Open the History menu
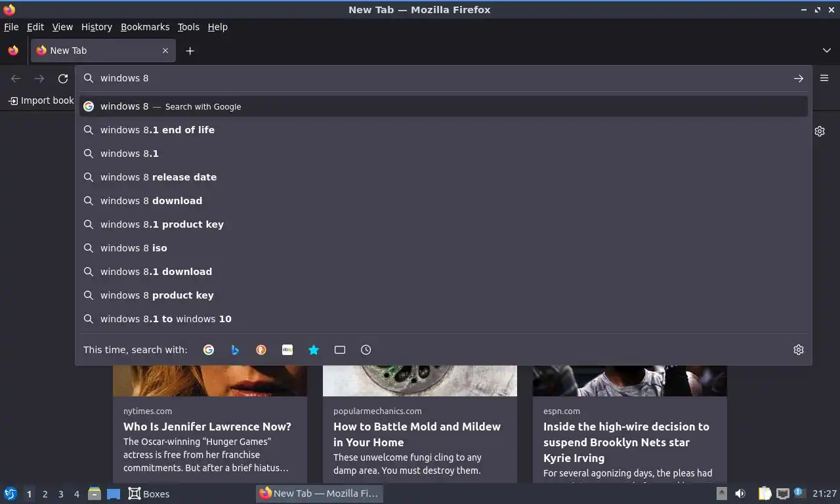 coord(96,27)
